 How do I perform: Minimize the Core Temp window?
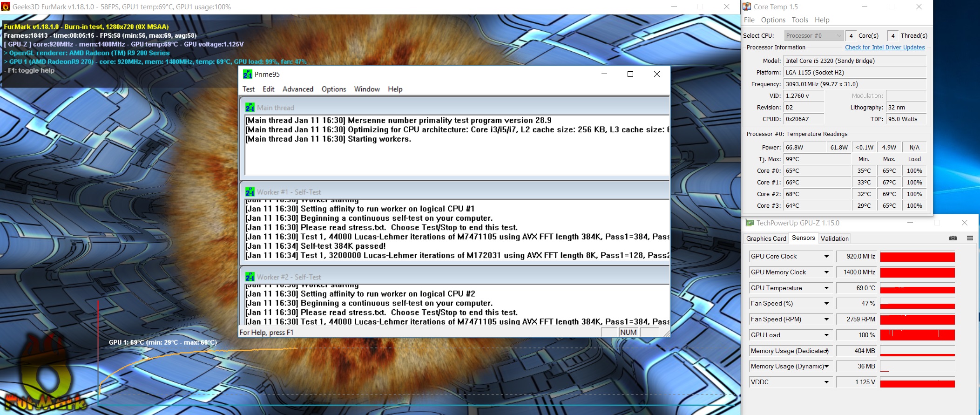[865, 7]
